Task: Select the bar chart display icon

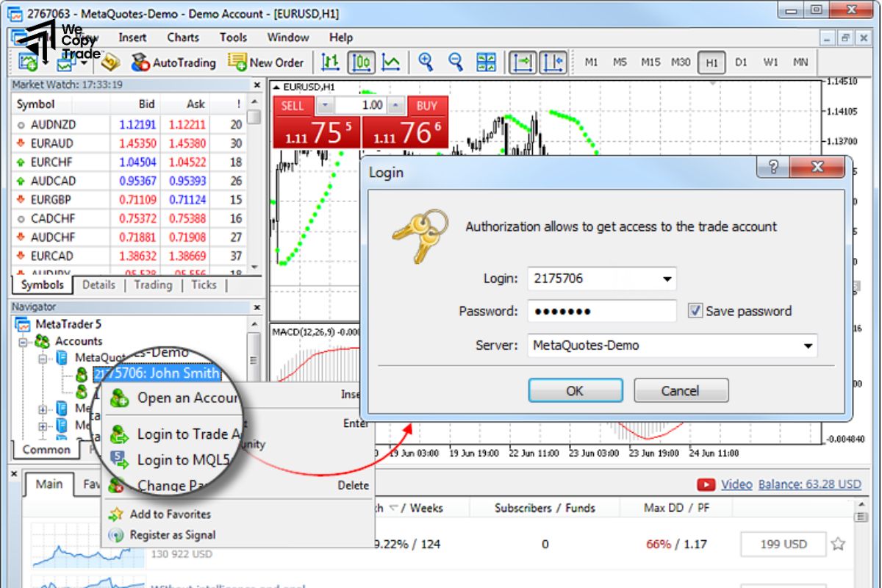Action: click(329, 62)
